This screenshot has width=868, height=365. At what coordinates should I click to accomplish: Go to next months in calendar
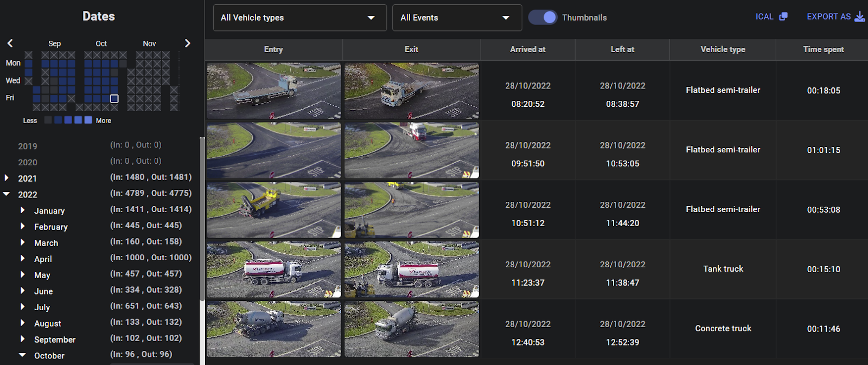pos(187,43)
